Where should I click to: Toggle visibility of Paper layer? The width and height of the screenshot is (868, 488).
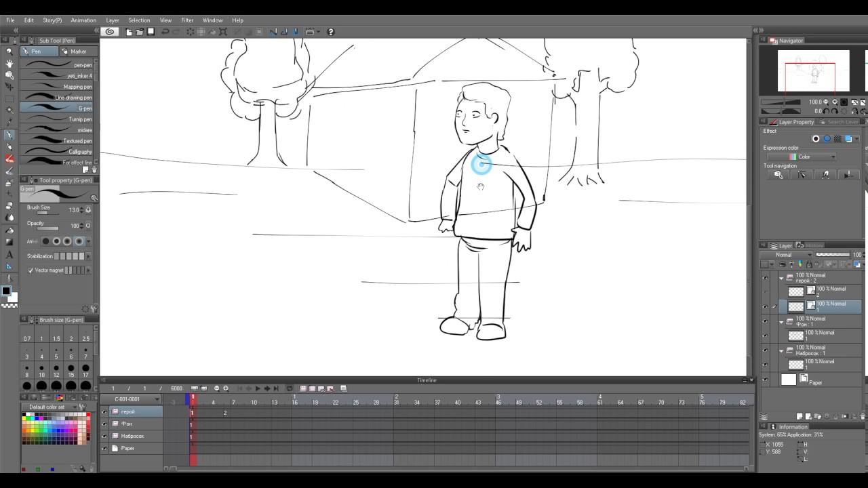point(765,380)
